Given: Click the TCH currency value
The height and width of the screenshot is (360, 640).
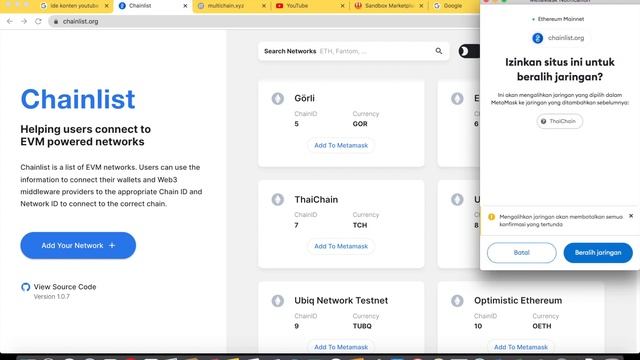Looking at the screenshot, I should 360,225.
